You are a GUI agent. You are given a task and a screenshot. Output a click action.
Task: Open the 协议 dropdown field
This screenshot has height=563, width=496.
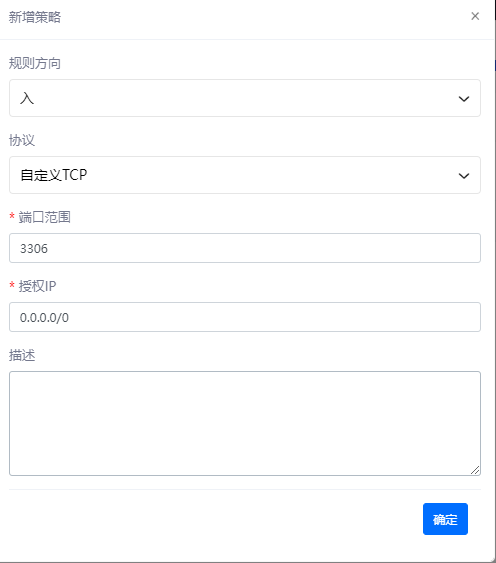point(245,175)
